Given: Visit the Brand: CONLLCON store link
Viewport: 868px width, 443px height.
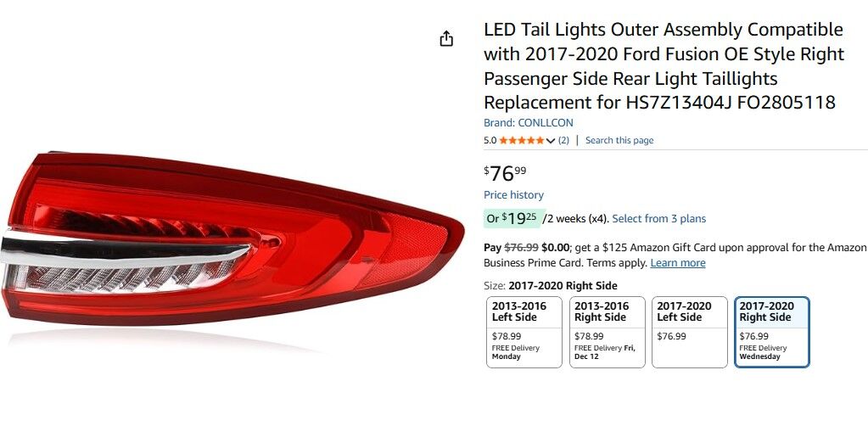Looking at the screenshot, I should (528, 123).
